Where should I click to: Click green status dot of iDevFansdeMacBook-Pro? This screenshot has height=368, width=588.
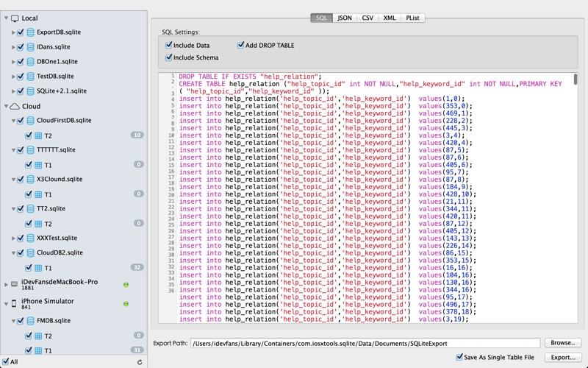(x=126, y=285)
